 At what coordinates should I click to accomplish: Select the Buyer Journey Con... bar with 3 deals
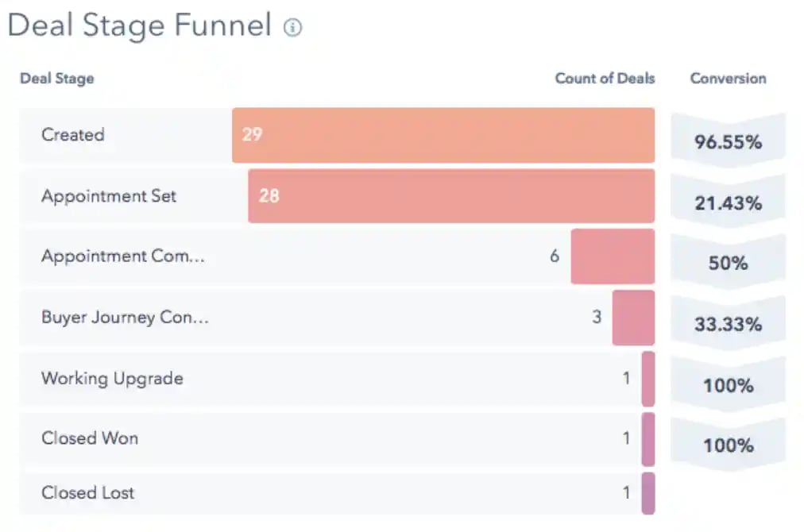point(632,318)
